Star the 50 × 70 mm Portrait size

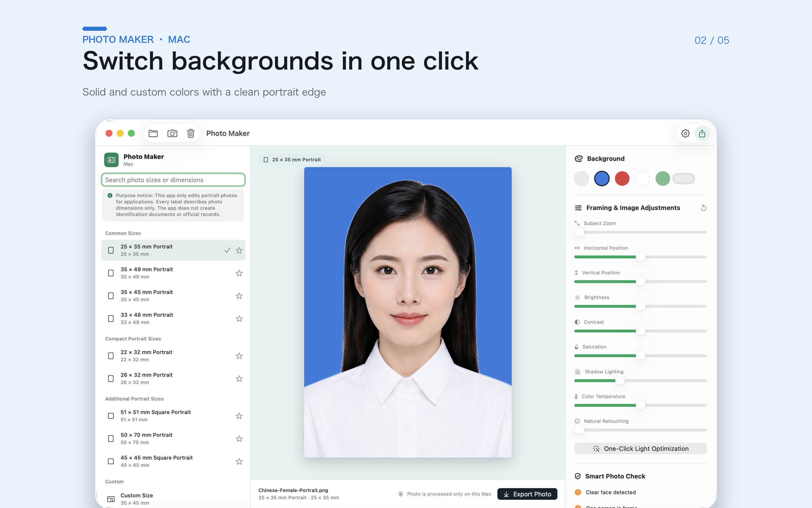pyautogui.click(x=239, y=439)
